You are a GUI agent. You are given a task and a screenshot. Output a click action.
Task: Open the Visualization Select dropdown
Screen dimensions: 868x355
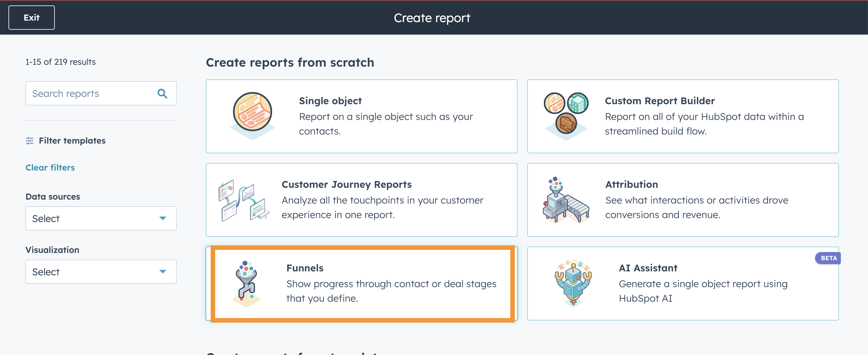[100, 272]
